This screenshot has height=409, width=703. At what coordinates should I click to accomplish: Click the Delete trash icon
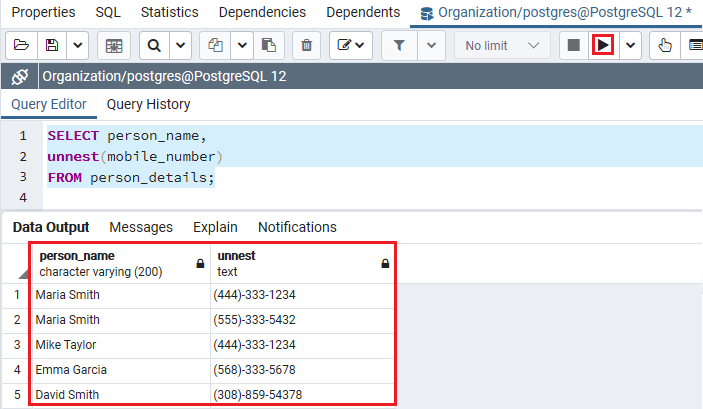point(307,45)
